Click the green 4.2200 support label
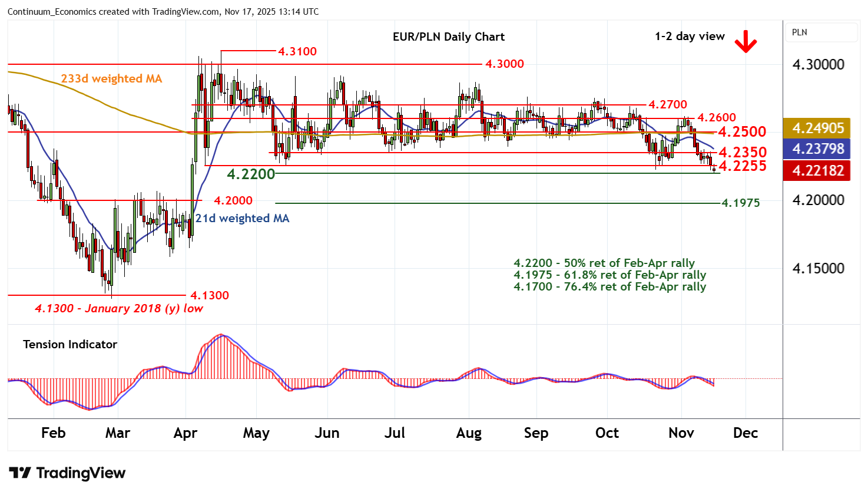Viewport: 868px width, 495px height. click(251, 174)
